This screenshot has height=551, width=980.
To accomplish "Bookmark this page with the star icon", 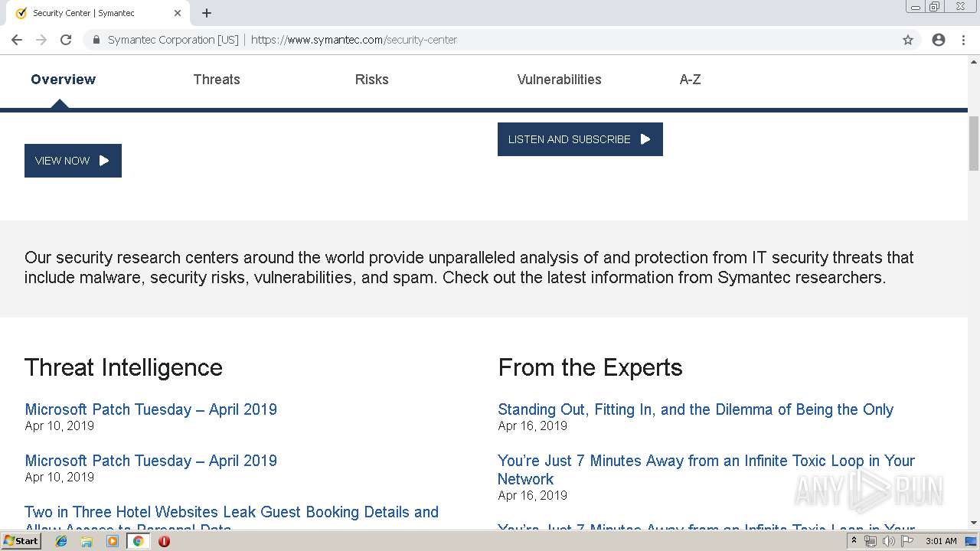I will pos(908,40).
